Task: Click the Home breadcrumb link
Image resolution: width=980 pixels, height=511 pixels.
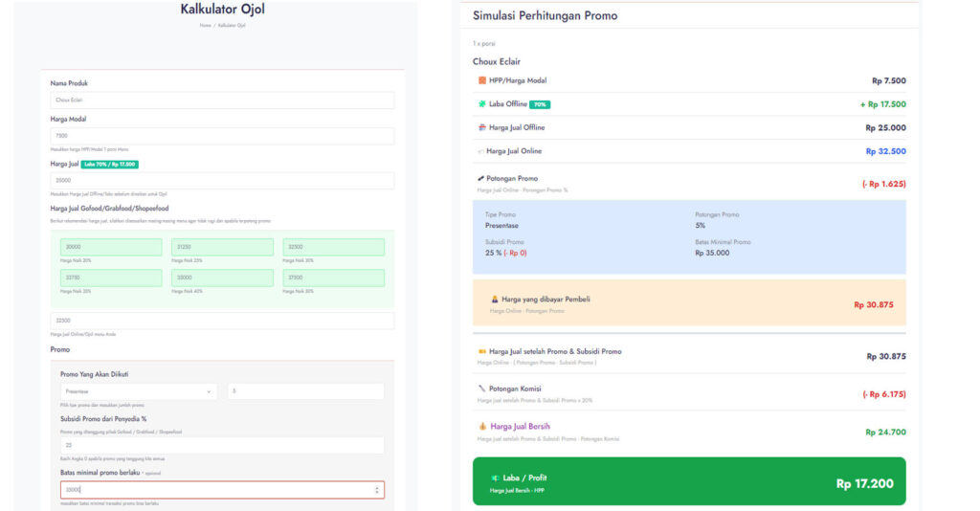Action: point(205,26)
